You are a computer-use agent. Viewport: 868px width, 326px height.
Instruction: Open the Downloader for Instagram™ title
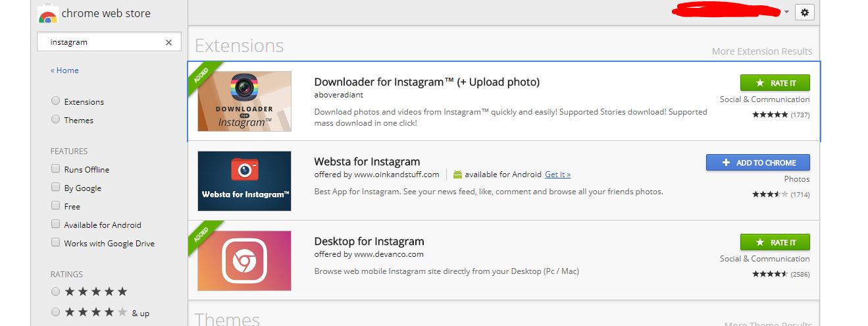tap(427, 82)
